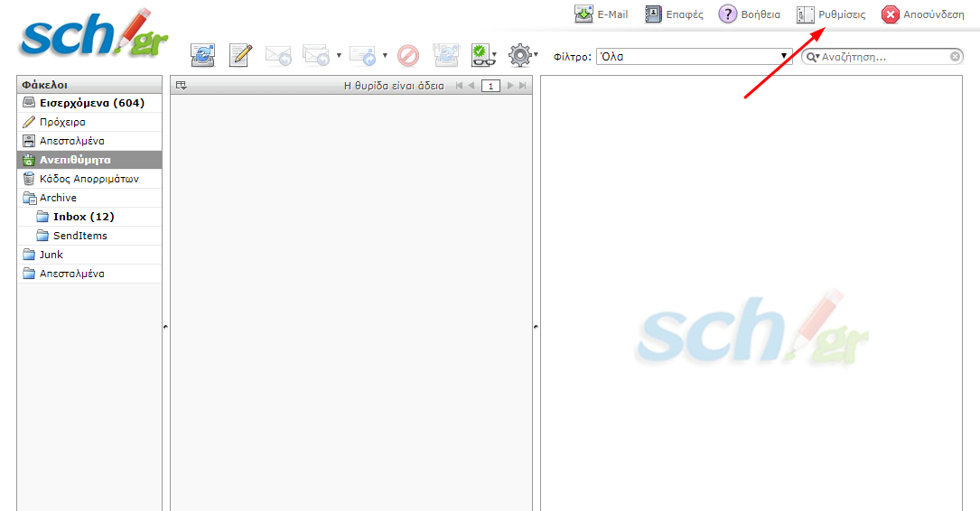Click the red delete message icon

point(408,56)
